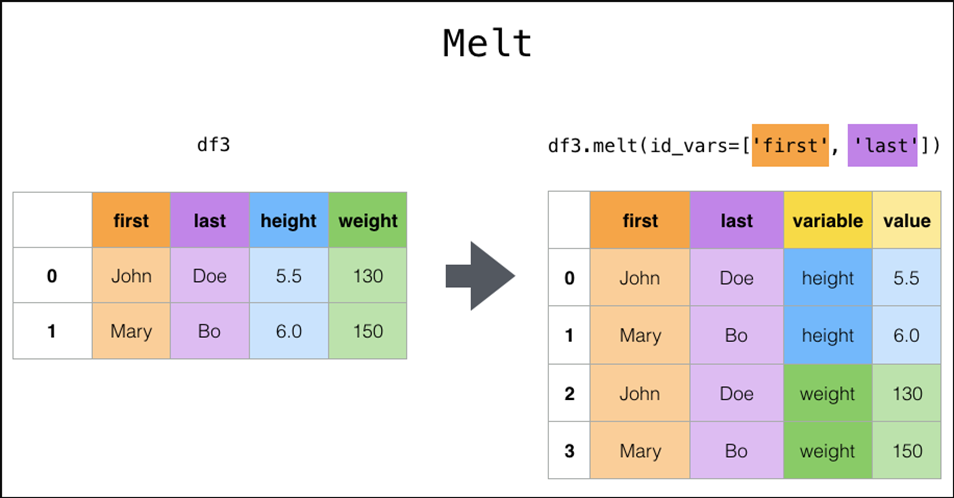The height and width of the screenshot is (498, 954).
Task: Click the Mary cell in left table
Action: (131, 331)
